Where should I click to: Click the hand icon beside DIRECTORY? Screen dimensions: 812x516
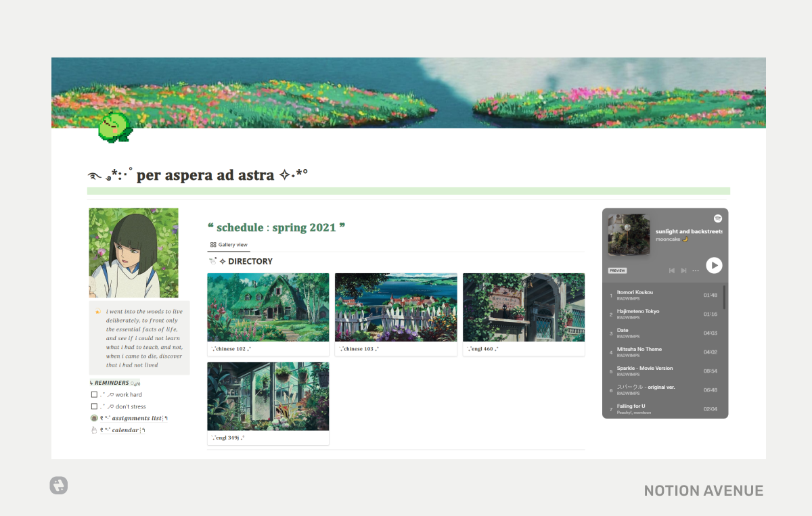pos(212,261)
